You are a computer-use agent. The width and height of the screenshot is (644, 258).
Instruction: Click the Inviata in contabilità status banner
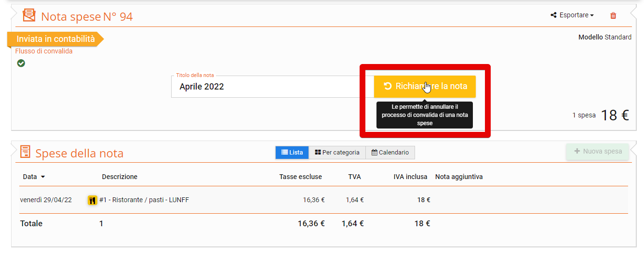click(55, 39)
